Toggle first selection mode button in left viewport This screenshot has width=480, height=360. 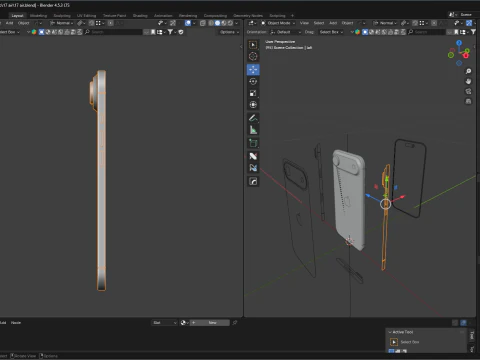(42, 32)
